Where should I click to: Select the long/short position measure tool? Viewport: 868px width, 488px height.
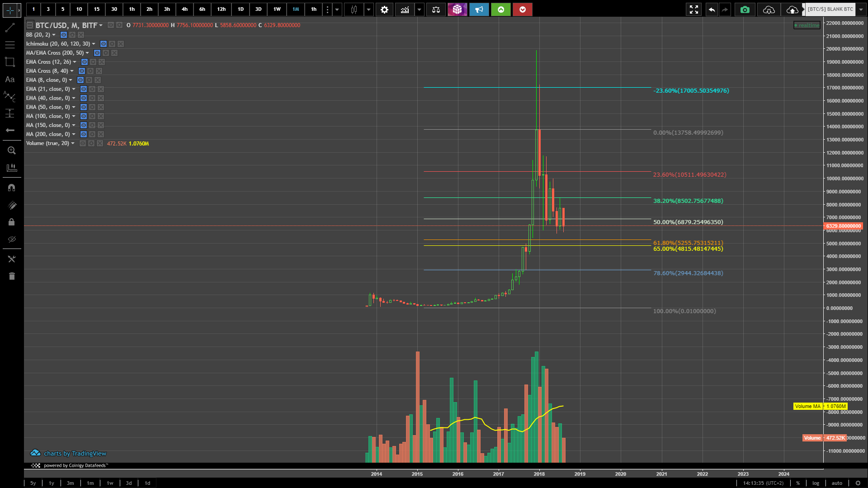pyautogui.click(x=10, y=113)
